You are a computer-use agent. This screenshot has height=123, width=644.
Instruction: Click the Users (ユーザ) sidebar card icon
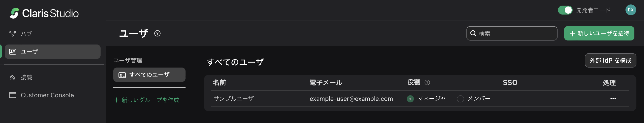pyautogui.click(x=13, y=52)
